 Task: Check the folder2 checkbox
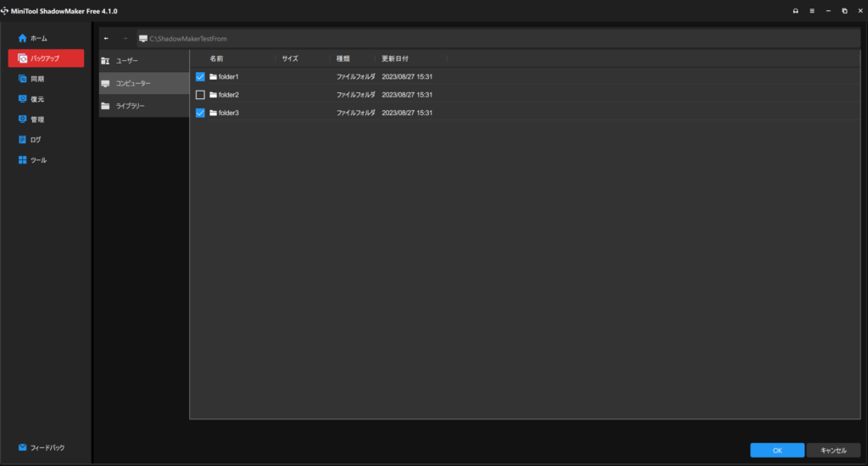click(200, 95)
